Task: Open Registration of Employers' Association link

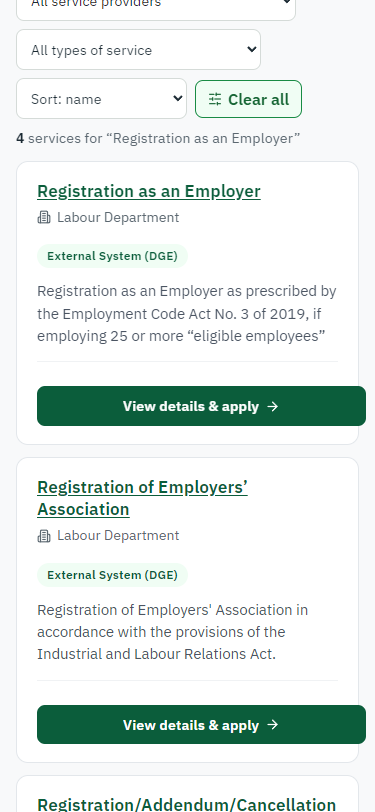Action: click(x=142, y=498)
